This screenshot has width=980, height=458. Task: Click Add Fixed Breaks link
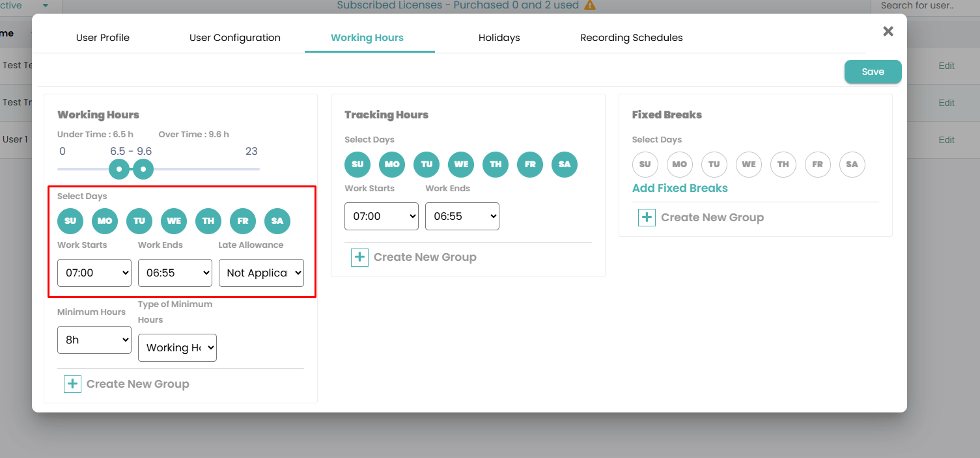(680, 188)
